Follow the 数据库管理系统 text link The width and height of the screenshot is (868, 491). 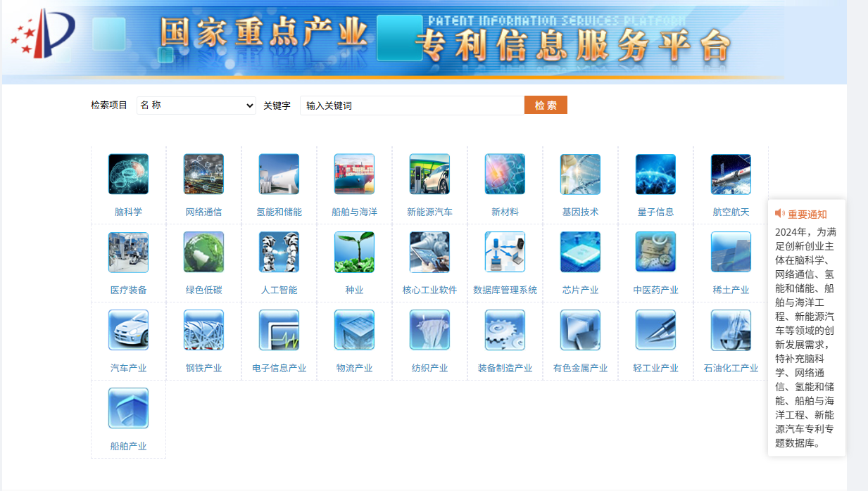(505, 290)
